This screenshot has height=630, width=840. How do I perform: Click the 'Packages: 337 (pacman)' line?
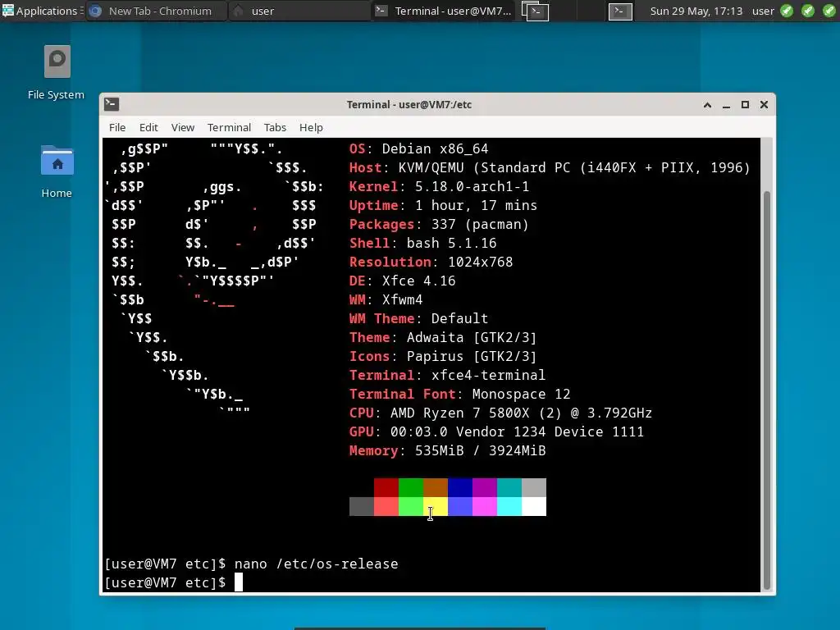pyautogui.click(x=439, y=224)
